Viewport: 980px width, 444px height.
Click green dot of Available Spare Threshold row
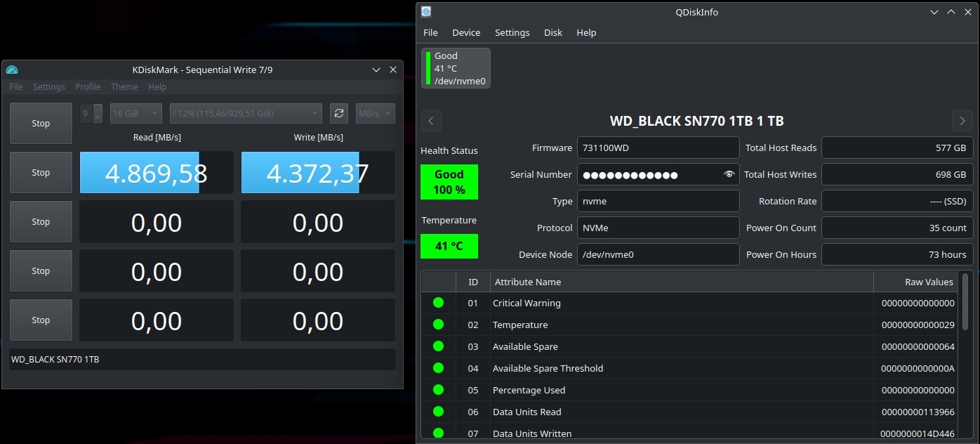[x=438, y=368]
